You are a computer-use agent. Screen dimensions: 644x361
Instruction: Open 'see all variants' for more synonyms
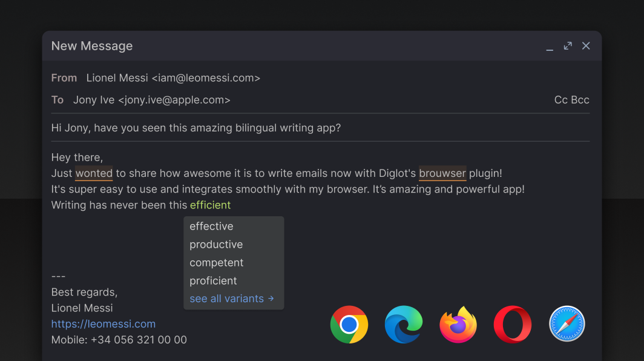tap(231, 298)
